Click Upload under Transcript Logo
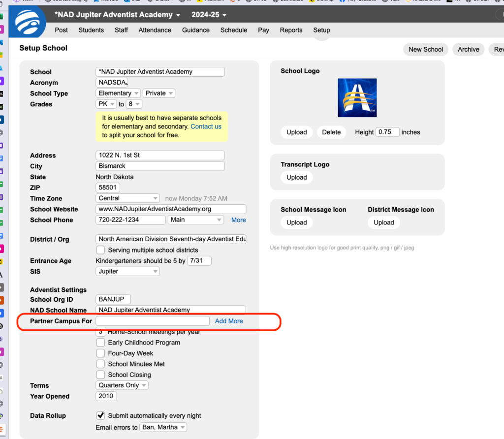 [x=296, y=177]
